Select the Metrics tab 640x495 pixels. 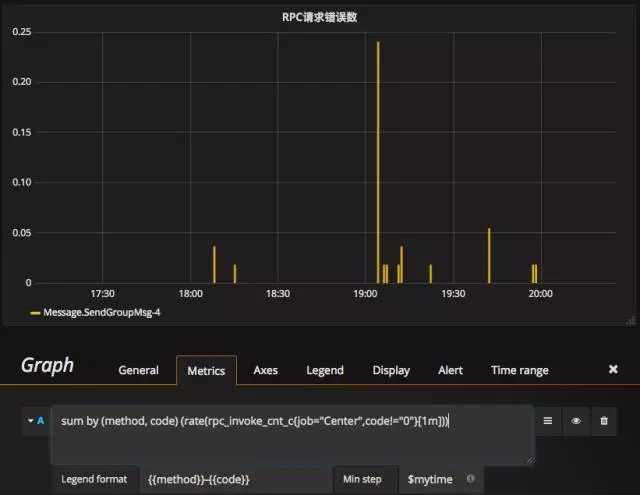tap(206, 371)
